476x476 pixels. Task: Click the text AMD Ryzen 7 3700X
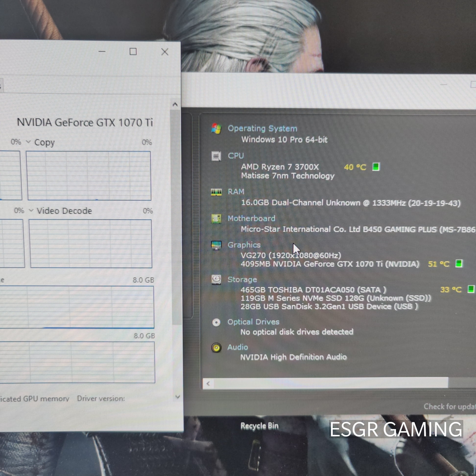(x=280, y=167)
